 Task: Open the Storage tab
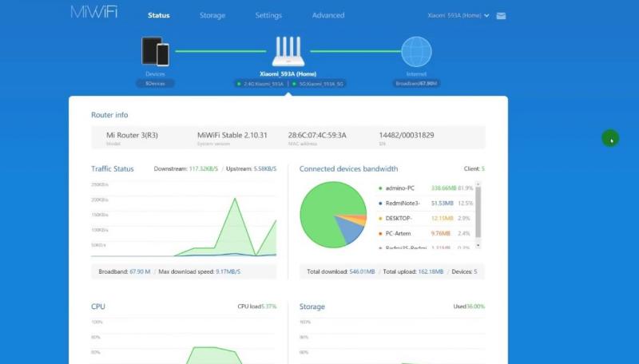click(x=212, y=15)
